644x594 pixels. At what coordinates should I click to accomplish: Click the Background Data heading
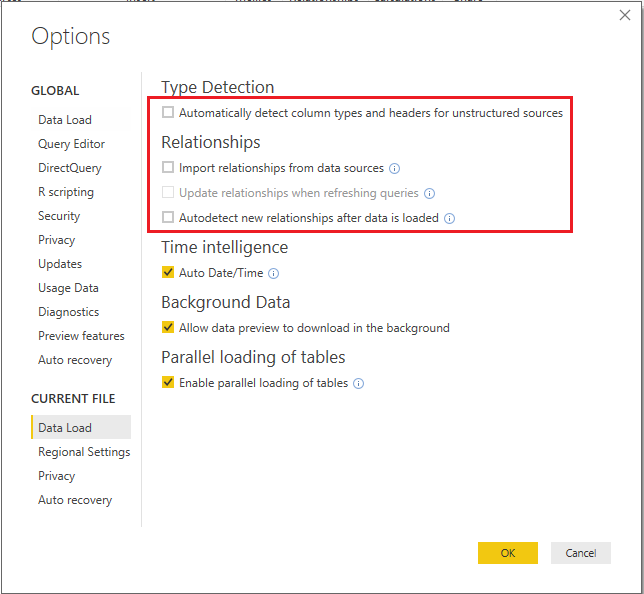click(x=226, y=302)
